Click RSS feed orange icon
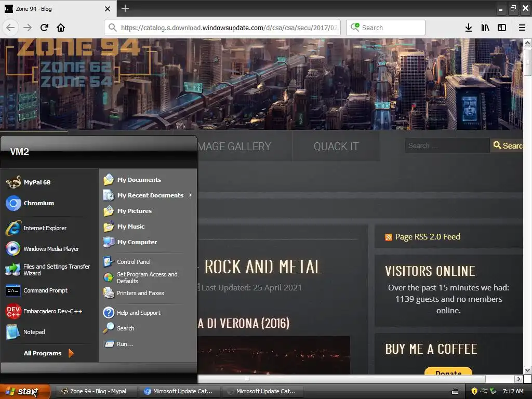Image resolution: width=532 pixels, height=399 pixels. [x=389, y=237]
